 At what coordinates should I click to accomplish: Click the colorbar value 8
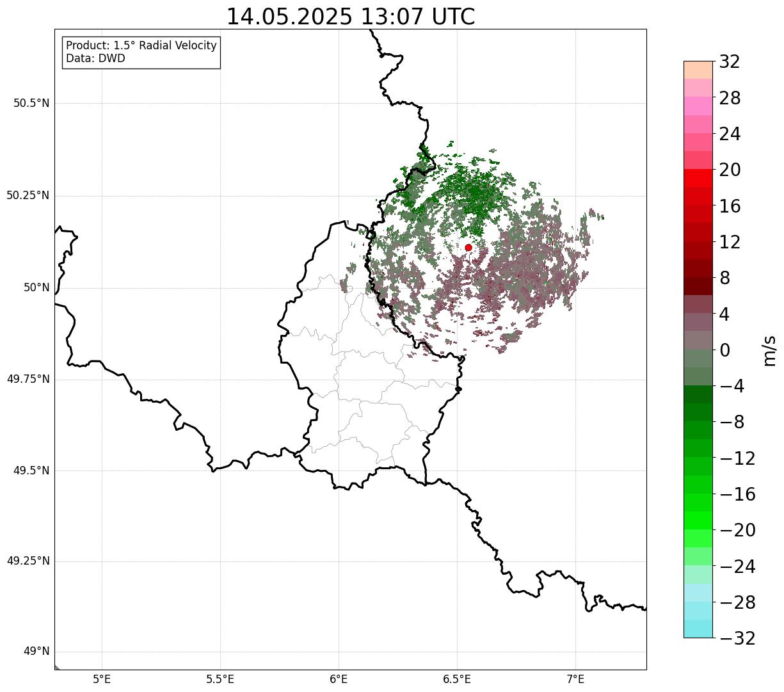(724, 278)
